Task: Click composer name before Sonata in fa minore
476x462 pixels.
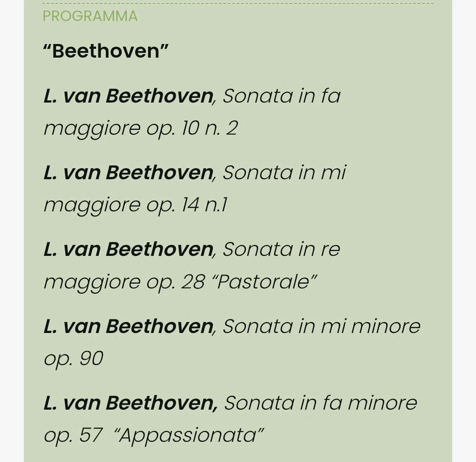Action: (129, 403)
